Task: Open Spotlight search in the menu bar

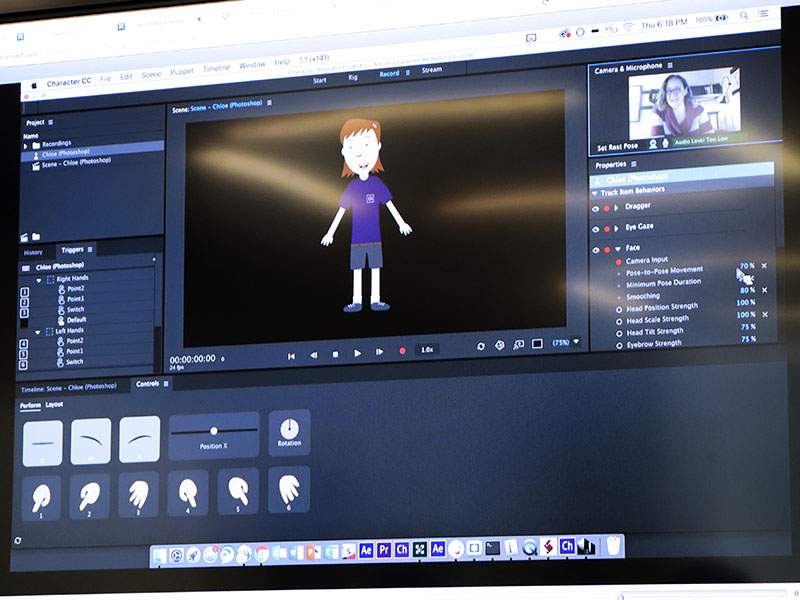Action: point(744,16)
